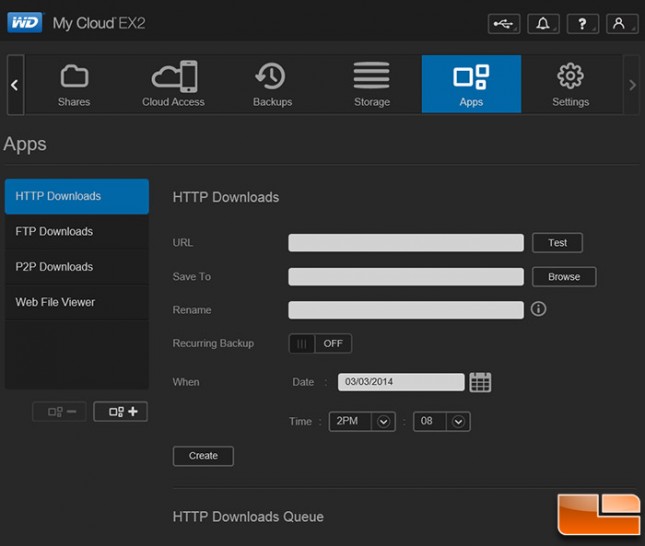Open Web File Viewer app
The height and width of the screenshot is (546, 645).
77,302
